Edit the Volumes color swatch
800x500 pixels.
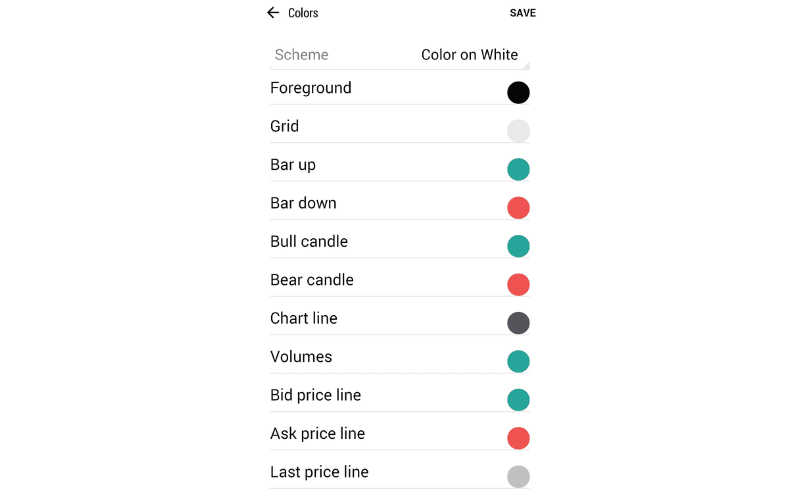pos(518,361)
